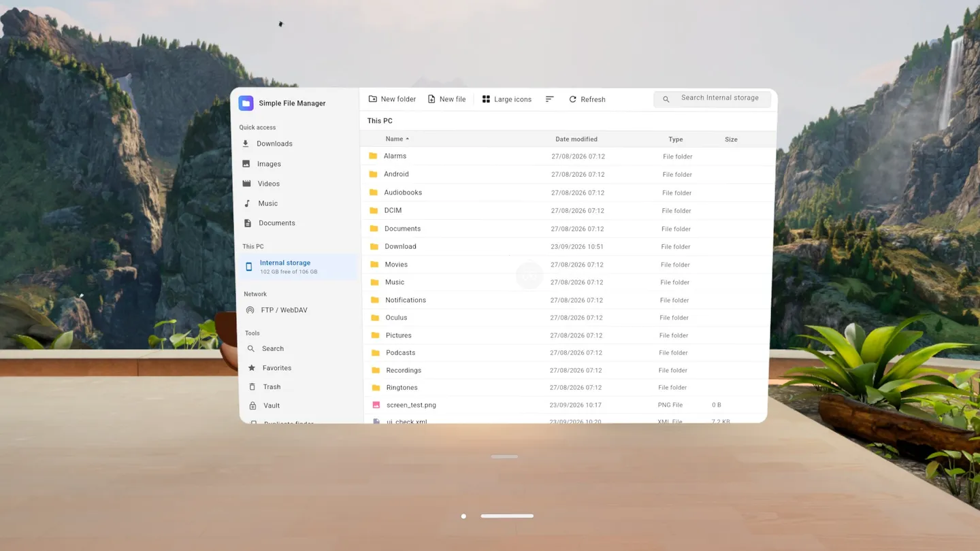Select the Podcasts folder
980x551 pixels.
(x=568, y=353)
